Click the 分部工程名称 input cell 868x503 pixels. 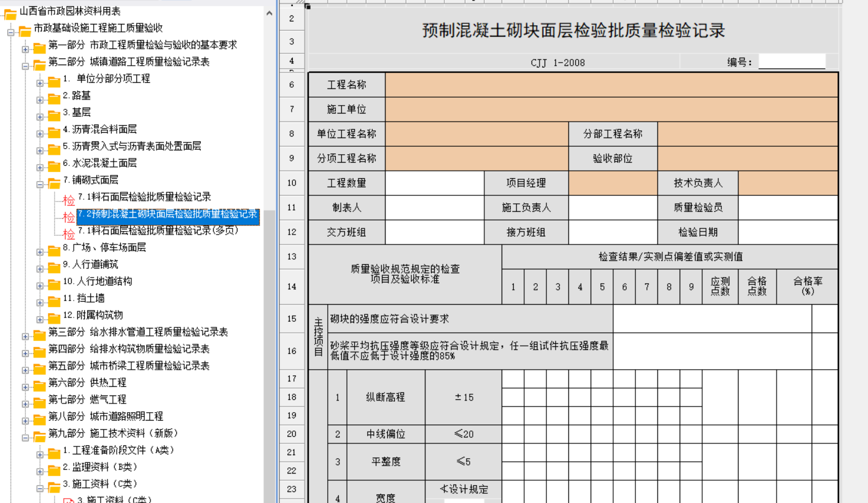tap(748, 134)
